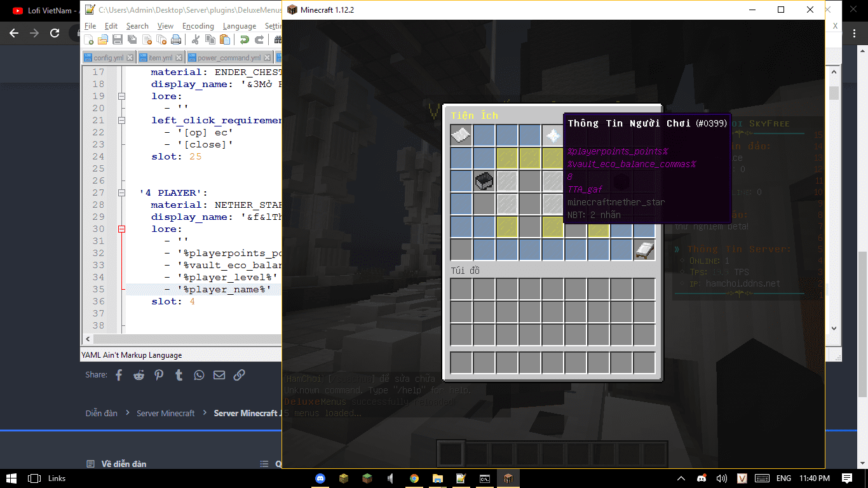
Task: Collapse the lore fold marker on line 30
Action: pos(121,229)
